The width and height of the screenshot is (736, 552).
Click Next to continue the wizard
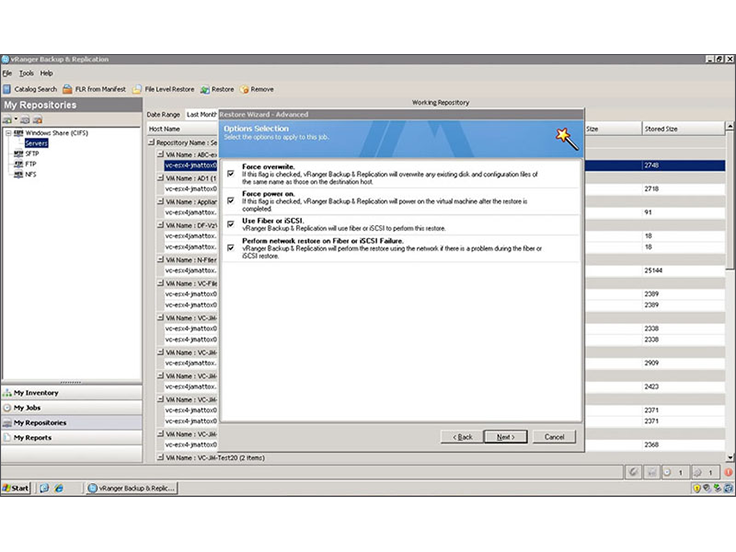coord(506,437)
